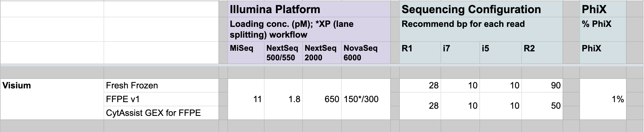Select the NovaSeq 6000 column header
644x132 pixels.
[366, 53]
